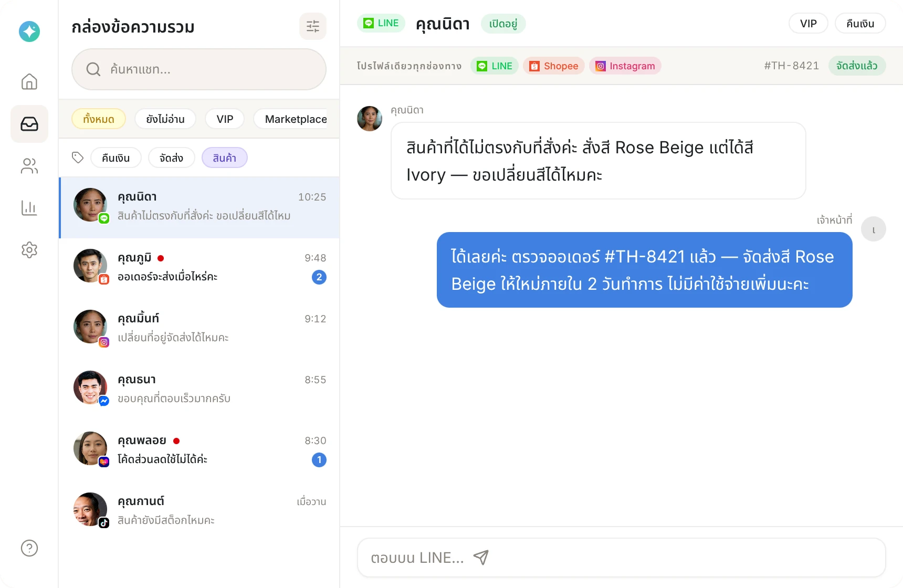The image size is (903, 588).
Task: Click the Messenger badge on คุณธนา's avatar
Action: [104, 401]
